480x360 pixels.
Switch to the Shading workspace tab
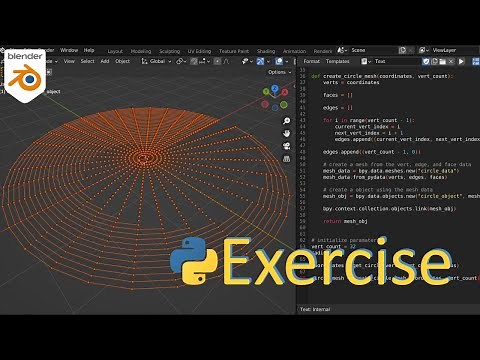(266, 51)
